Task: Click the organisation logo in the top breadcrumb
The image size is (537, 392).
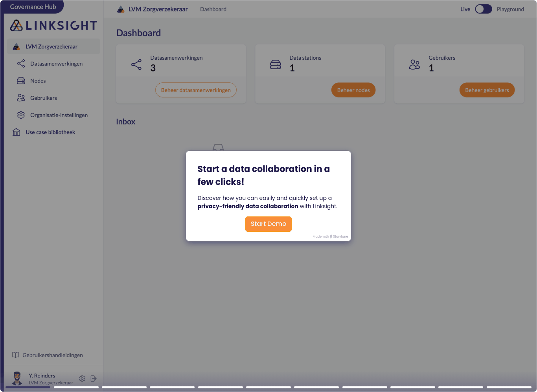Action: click(121, 9)
